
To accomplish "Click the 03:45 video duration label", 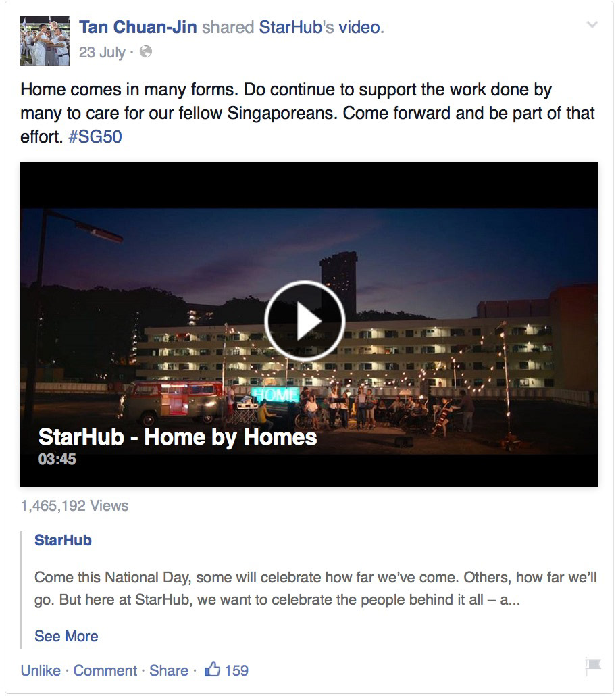I will coord(57,459).
